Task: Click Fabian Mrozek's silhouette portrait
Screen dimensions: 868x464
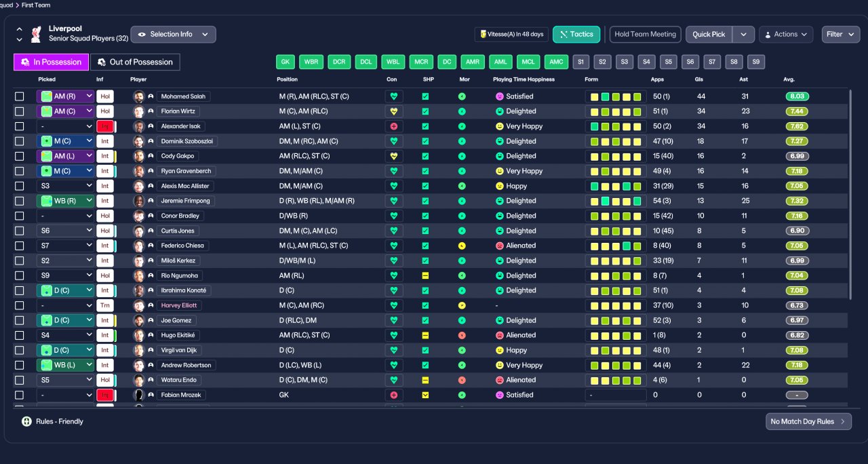Action: 139,395
